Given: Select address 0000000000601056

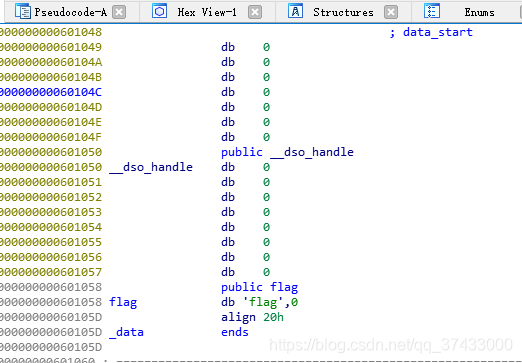Looking at the screenshot, I should click(51, 257).
